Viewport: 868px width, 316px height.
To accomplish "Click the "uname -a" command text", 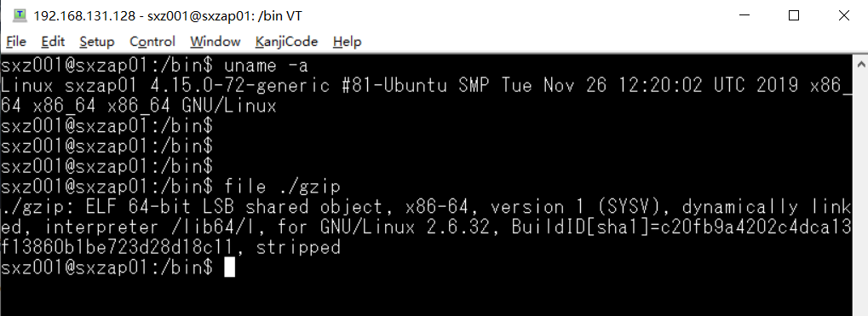I will [x=267, y=66].
